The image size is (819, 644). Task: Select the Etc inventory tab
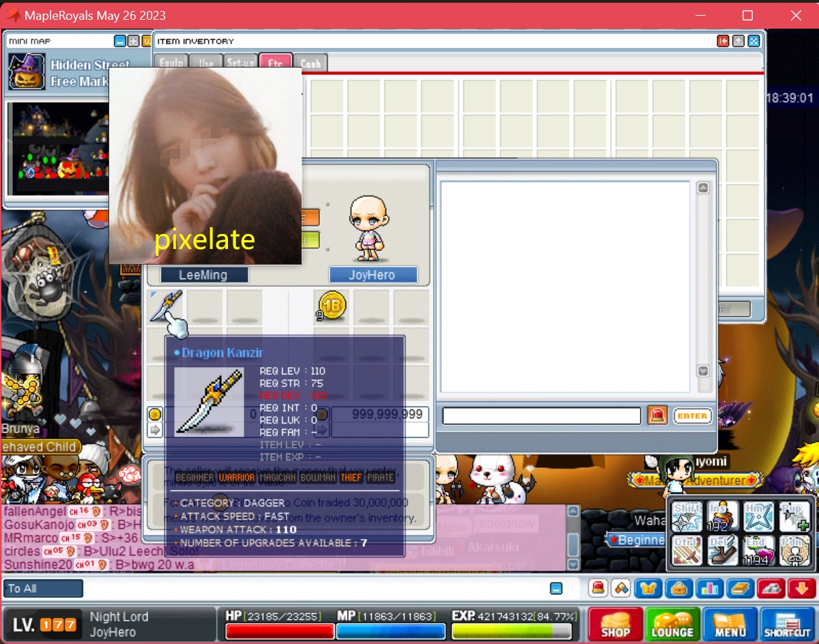coord(275,63)
